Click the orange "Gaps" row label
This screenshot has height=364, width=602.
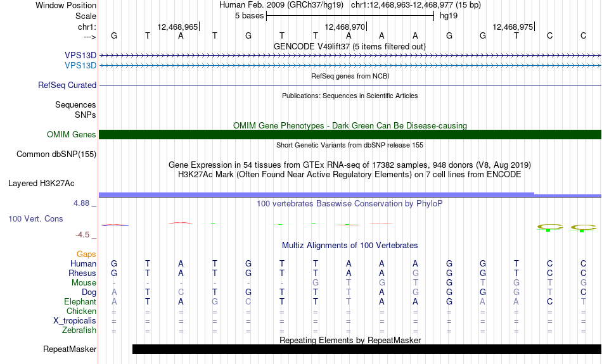click(86, 254)
